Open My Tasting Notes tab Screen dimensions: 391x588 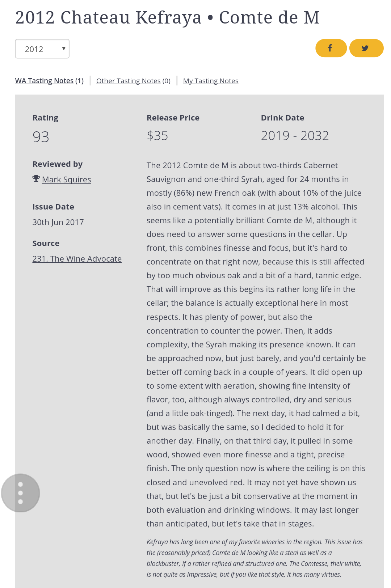coord(211,81)
